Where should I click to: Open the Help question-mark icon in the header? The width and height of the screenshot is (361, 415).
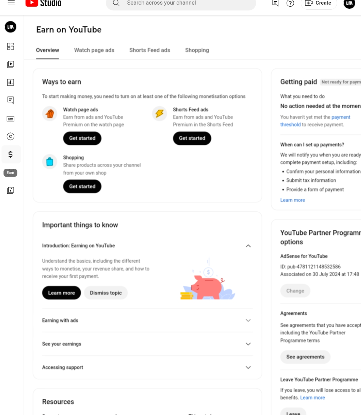(x=290, y=3)
